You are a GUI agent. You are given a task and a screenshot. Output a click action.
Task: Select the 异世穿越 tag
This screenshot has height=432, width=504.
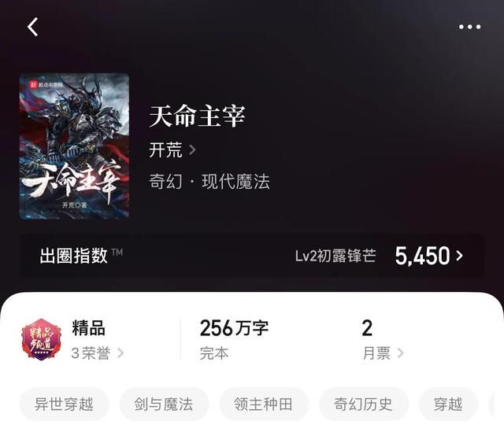(64, 404)
